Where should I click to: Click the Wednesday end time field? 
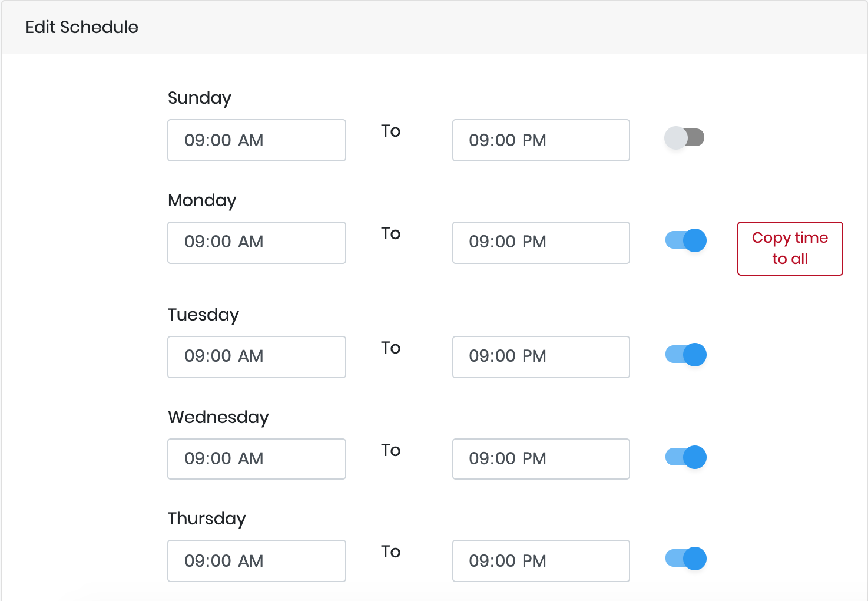(x=541, y=459)
